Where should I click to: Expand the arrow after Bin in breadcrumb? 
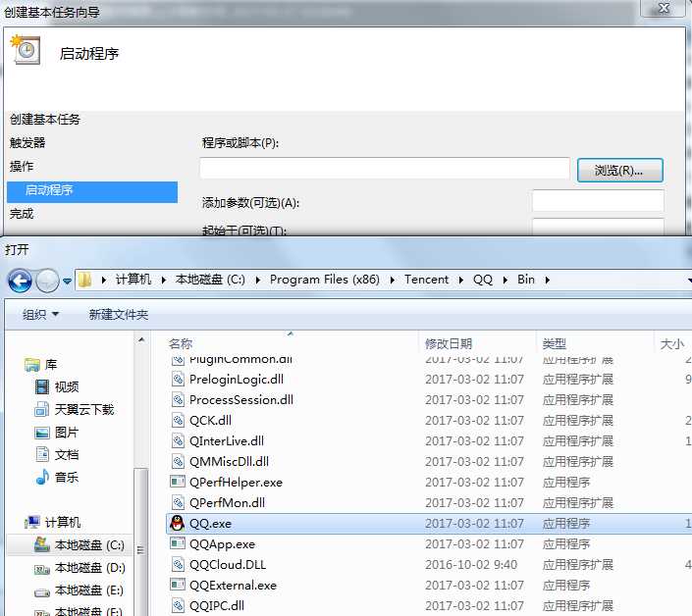pyautogui.click(x=548, y=280)
